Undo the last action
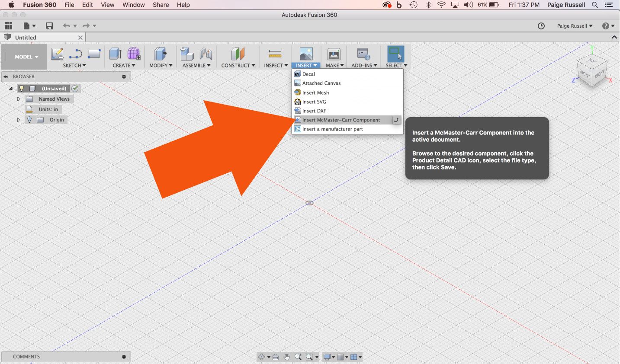Screen dimensions: 620x364 pyautogui.click(x=66, y=26)
